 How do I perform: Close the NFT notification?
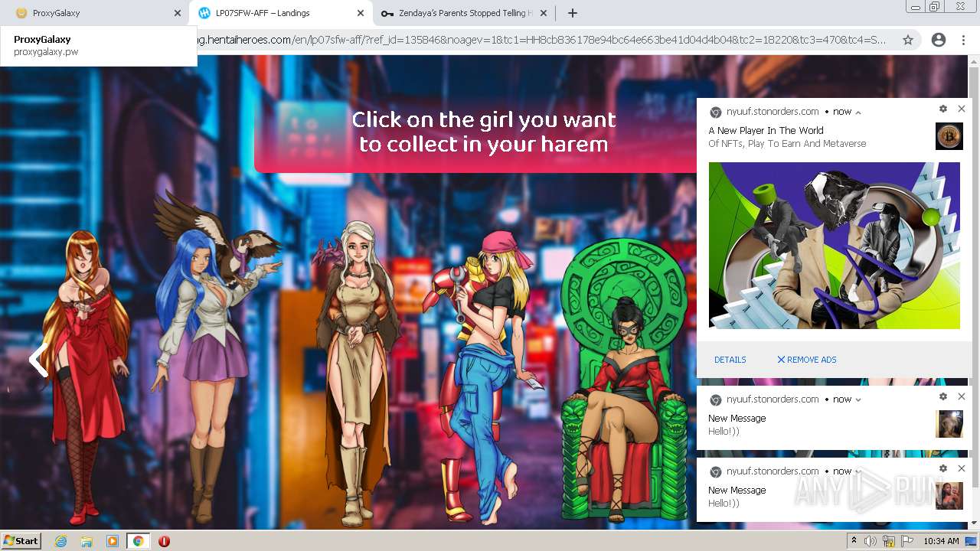pyautogui.click(x=962, y=109)
